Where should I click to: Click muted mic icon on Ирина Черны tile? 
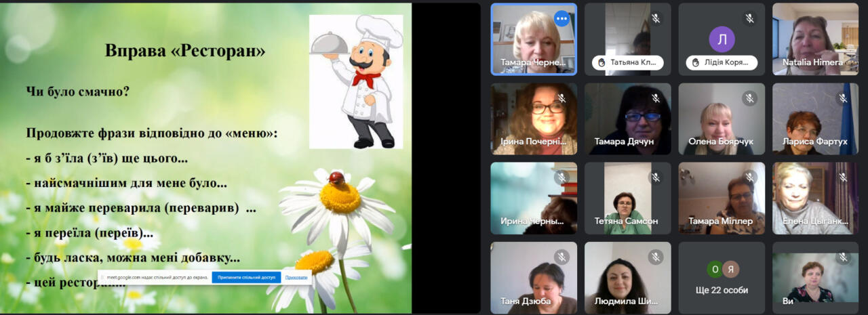(561, 177)
